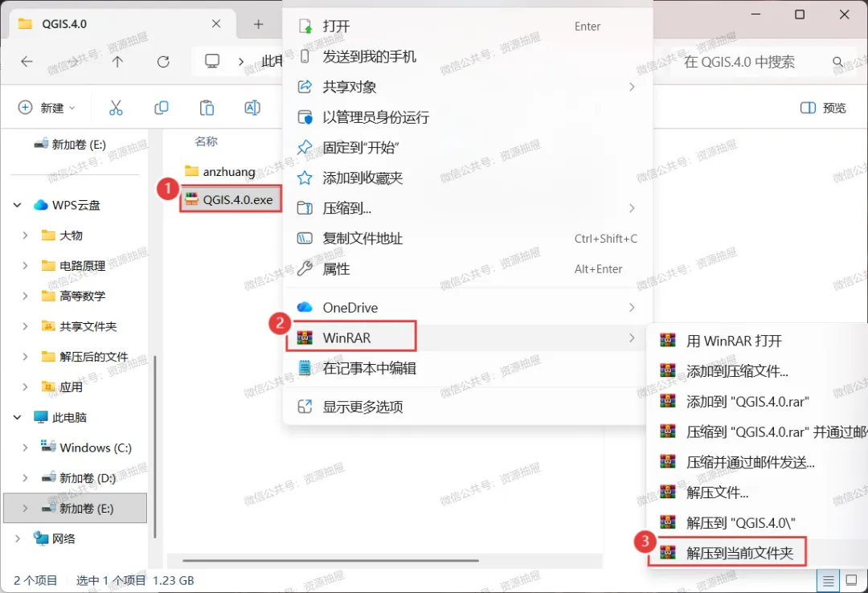Click the pin icon for 固定到"开始"

click(x=305, y=147)
